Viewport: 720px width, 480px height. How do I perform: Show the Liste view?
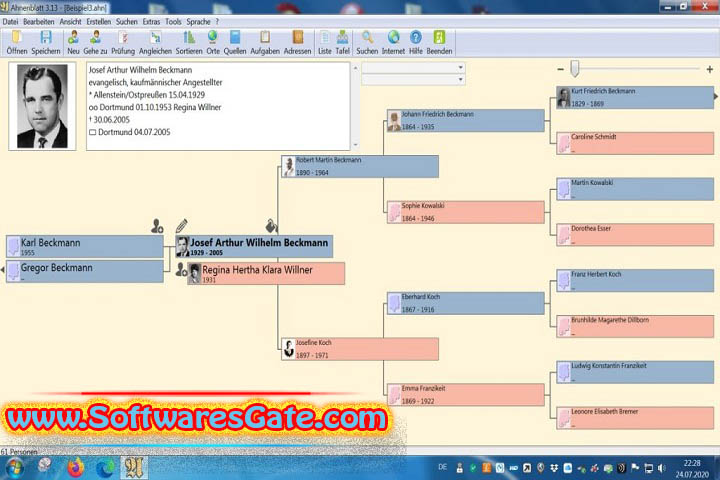coord(325,43)
